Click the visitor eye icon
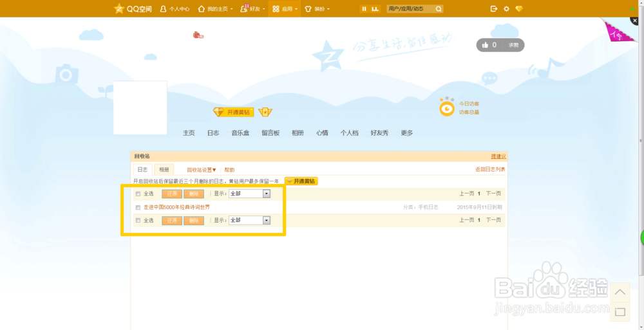 point(447,108)
